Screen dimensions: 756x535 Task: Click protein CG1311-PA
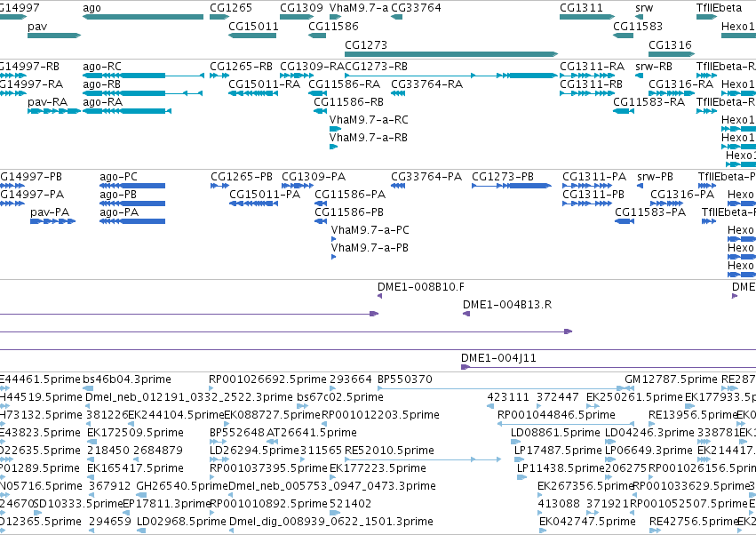coord(594,177)
